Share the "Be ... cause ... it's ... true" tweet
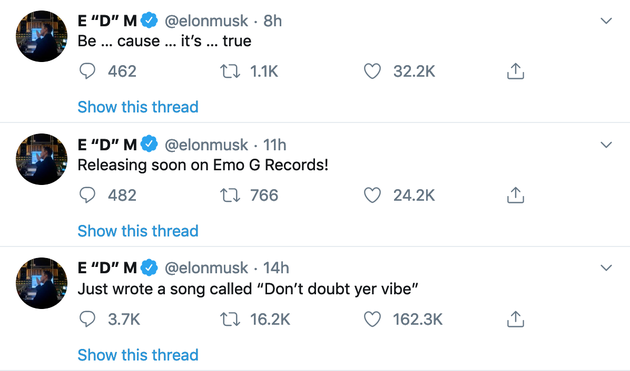Image resolution: width=630 pixels, height=371 pixels. 515,71
